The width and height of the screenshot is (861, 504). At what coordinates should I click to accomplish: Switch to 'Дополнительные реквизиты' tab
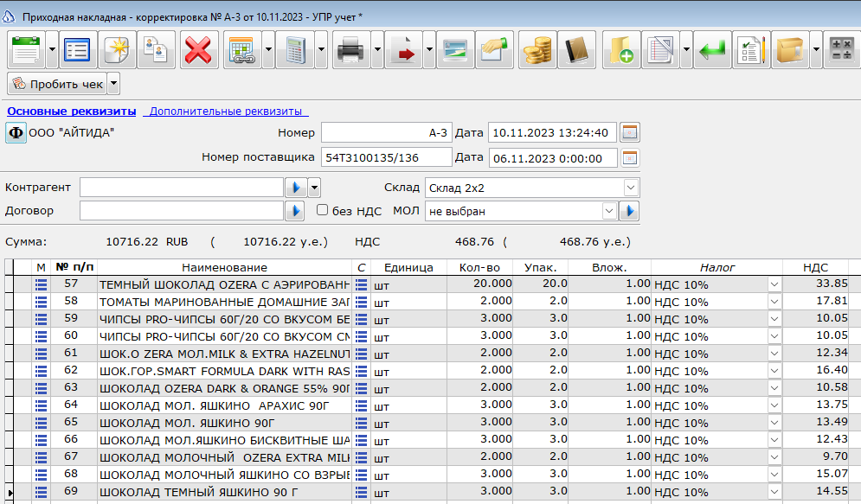tap(226, 112)
